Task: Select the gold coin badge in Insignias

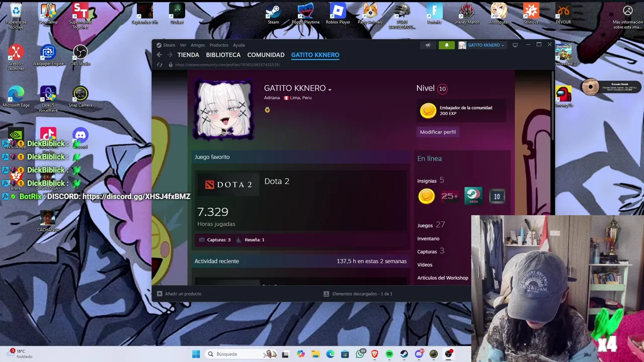Action: click(x=427, y=196)
